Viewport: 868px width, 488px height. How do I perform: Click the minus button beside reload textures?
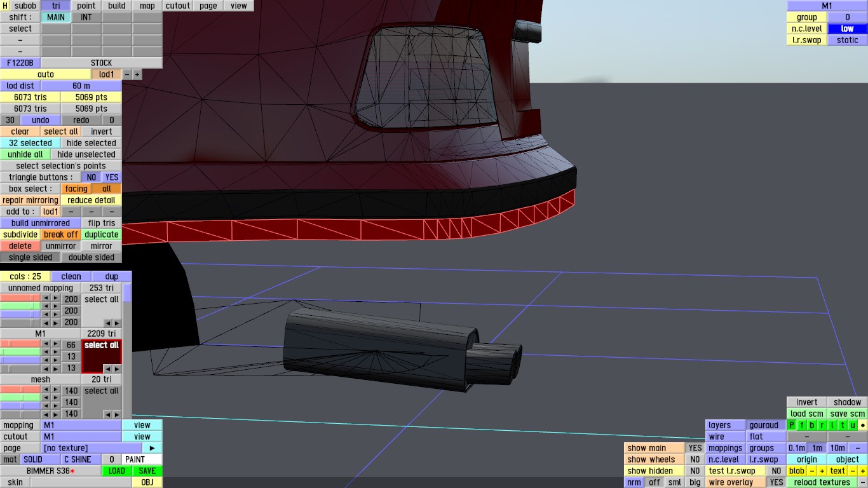tap(863, 482)
